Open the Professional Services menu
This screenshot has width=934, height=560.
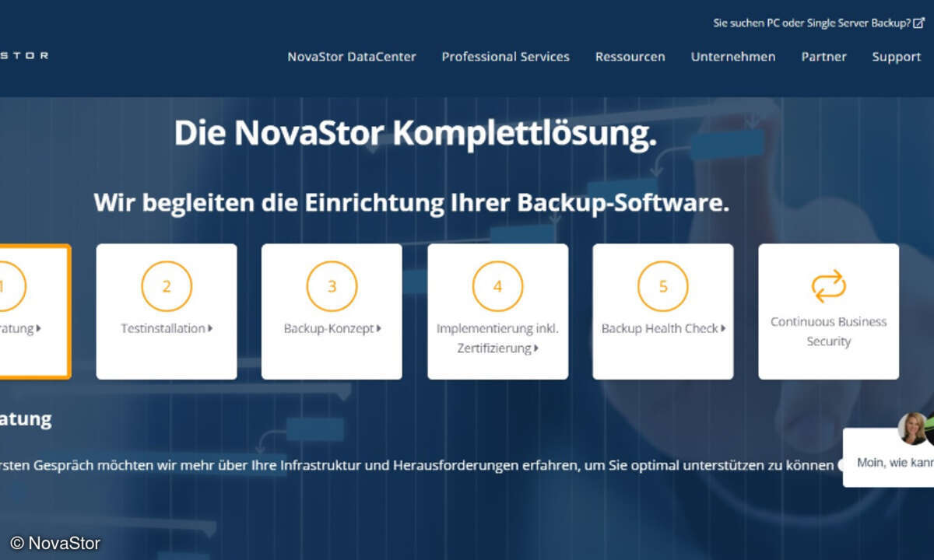click(x=506, y=57)
